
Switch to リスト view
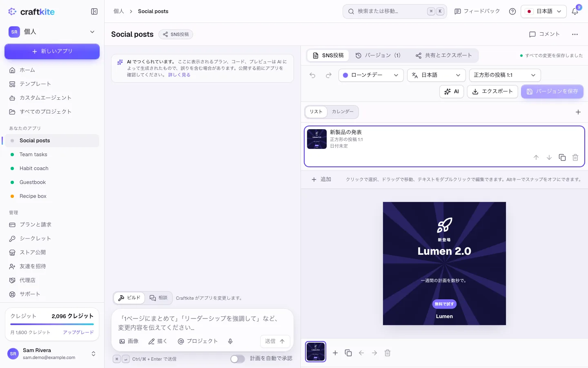click(x=316, y=112)
